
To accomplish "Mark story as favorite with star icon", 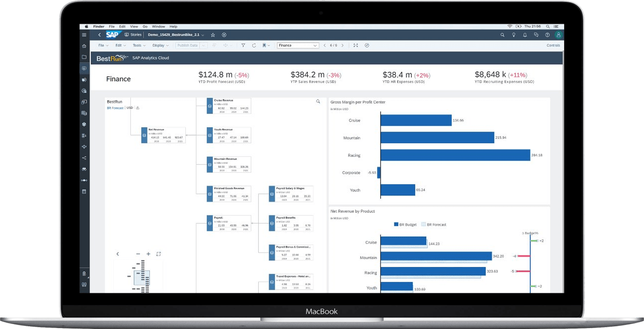I will point(213,35).
